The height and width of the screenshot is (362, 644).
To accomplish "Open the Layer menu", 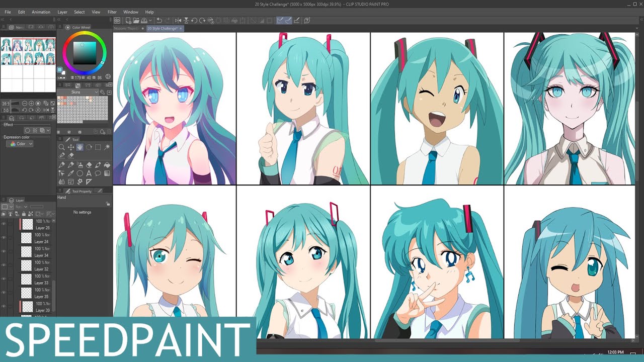I will (x=62, y=12).
